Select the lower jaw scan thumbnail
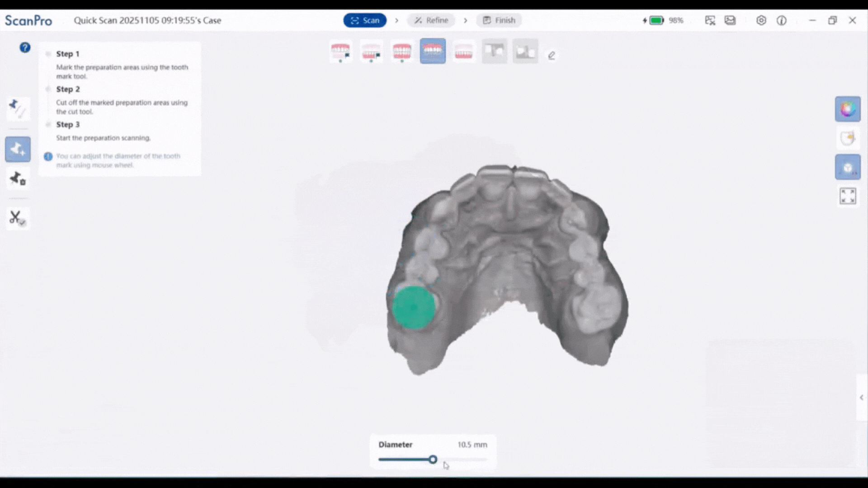The image size is (868, 488). point(463,52)
